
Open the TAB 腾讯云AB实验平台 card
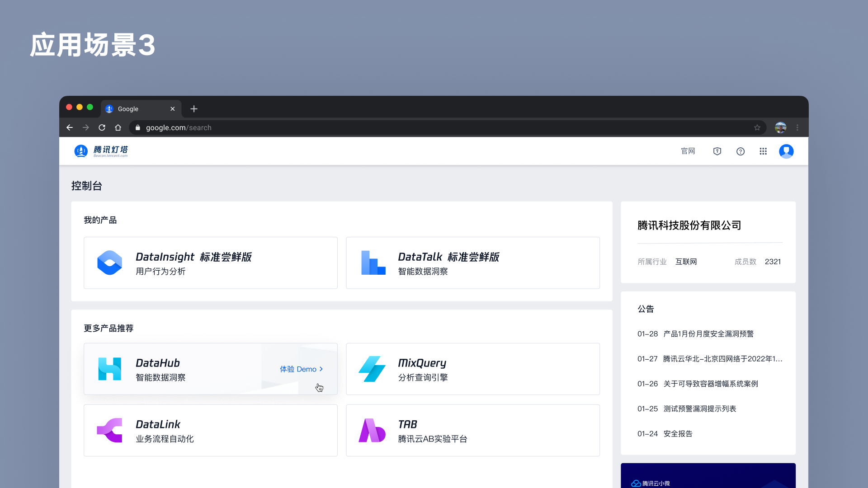(x=473, y=430)
